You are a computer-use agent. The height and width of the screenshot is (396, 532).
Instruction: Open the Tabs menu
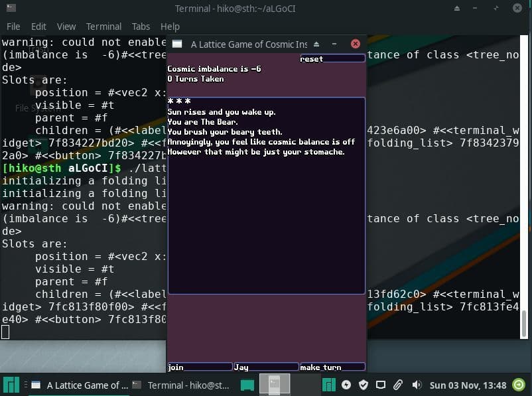click(x=141, y=27)
